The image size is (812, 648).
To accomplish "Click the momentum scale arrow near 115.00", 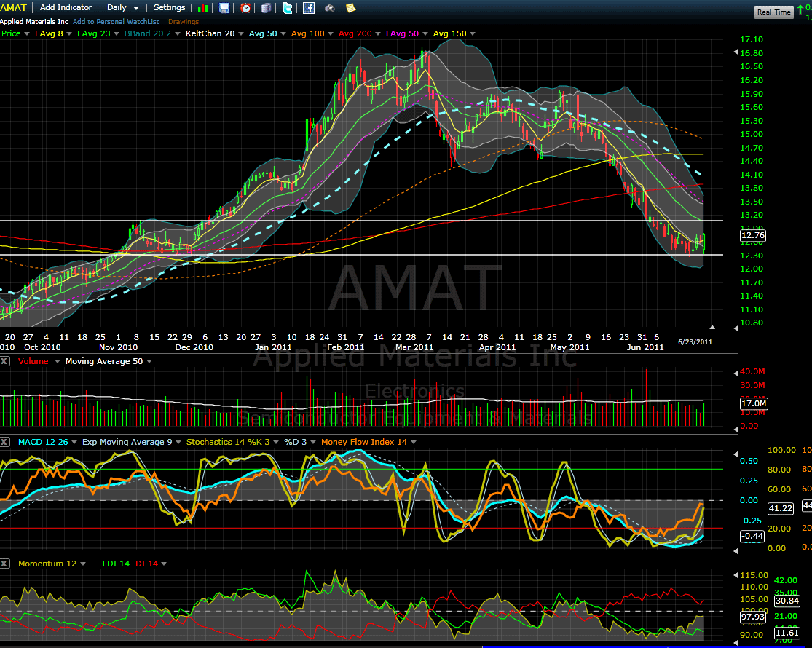I will 736,575.
